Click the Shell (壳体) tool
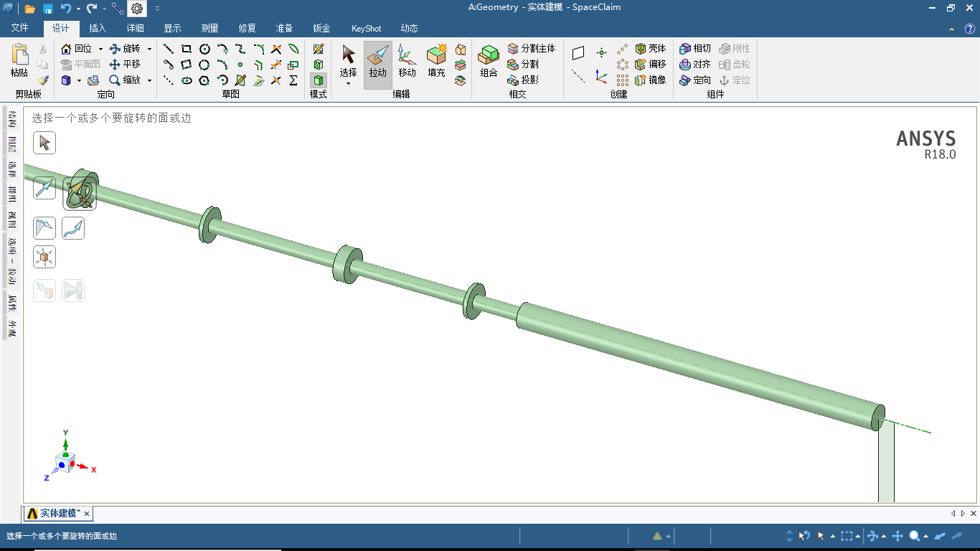This screenshot has width=980, height=551. (651, 49)
